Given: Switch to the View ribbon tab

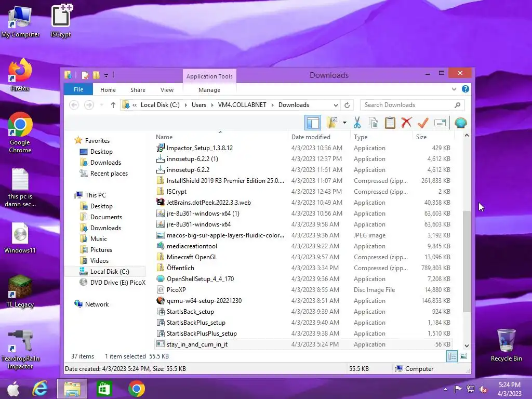Looking at the screenshot, I should [x=167, y=90].
